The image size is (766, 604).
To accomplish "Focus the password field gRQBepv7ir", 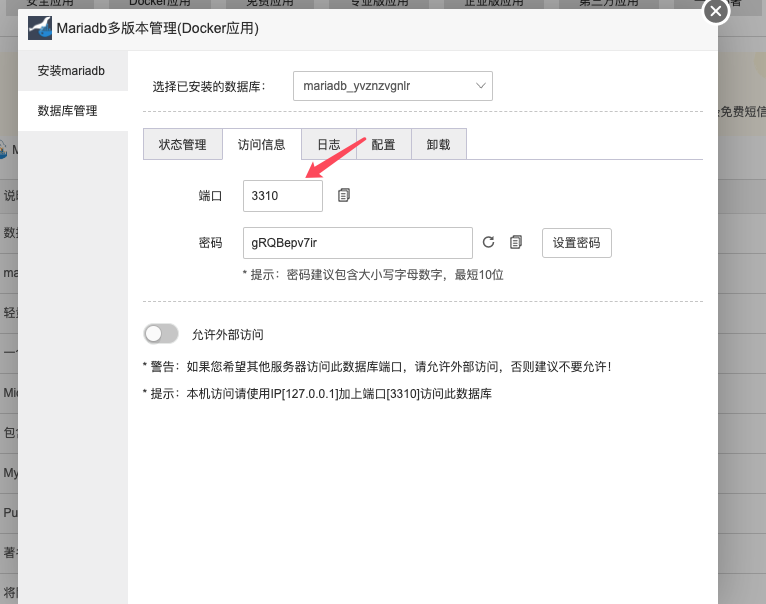I will (x=358, y=243).
